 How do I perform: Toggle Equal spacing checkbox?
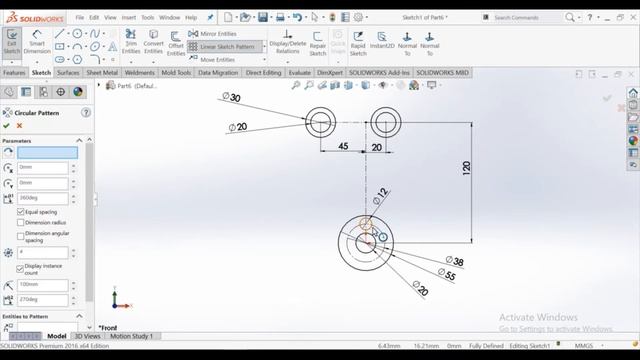(x=21, y=212)
